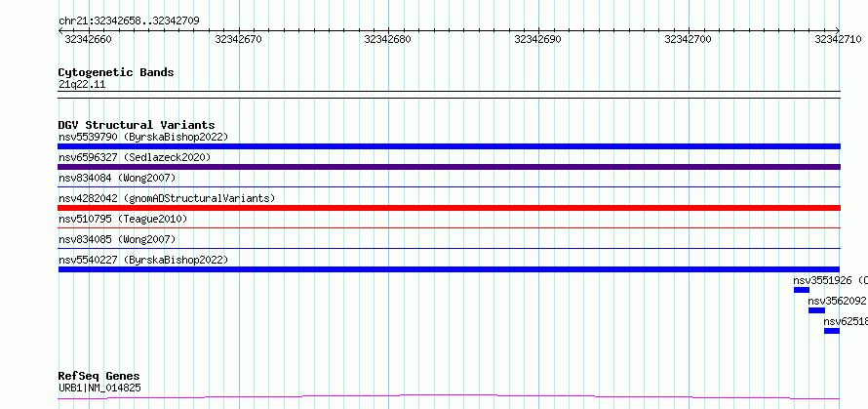The image size is (868, 409).
Task: Click ruler position 32342670
Action: pyautogui.click(x=238, y=39)
